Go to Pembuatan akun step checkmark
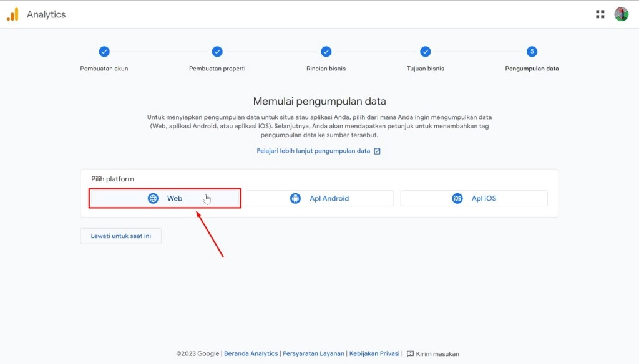The image size is (639, 364). [x=104, y=52]
